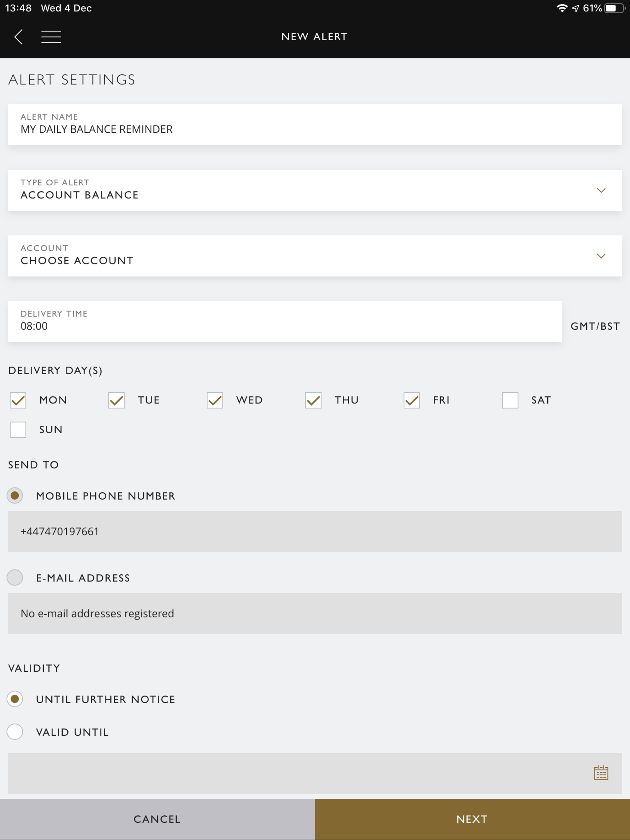Check the SAT delivery day box
630x840 pixels.
tap(510, 400)
